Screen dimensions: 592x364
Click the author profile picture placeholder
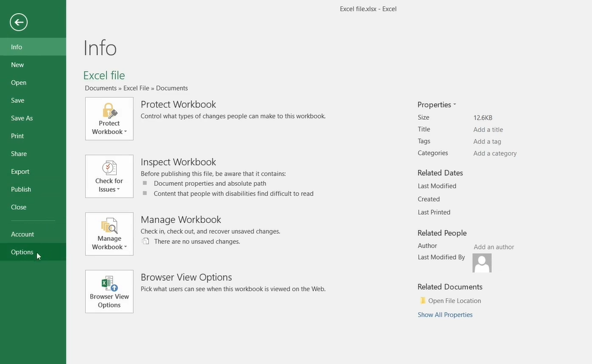point(481,262)
